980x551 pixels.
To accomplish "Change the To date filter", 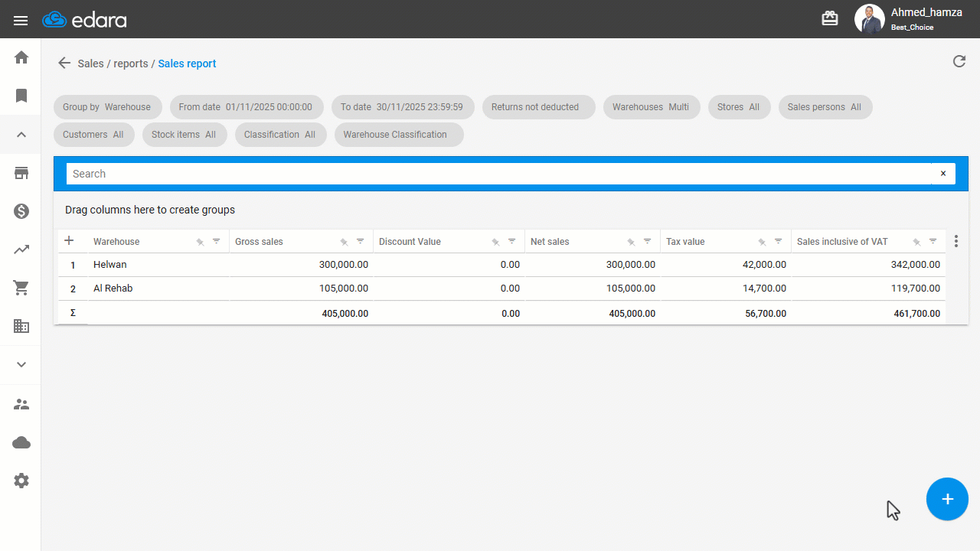I will 403,107.
